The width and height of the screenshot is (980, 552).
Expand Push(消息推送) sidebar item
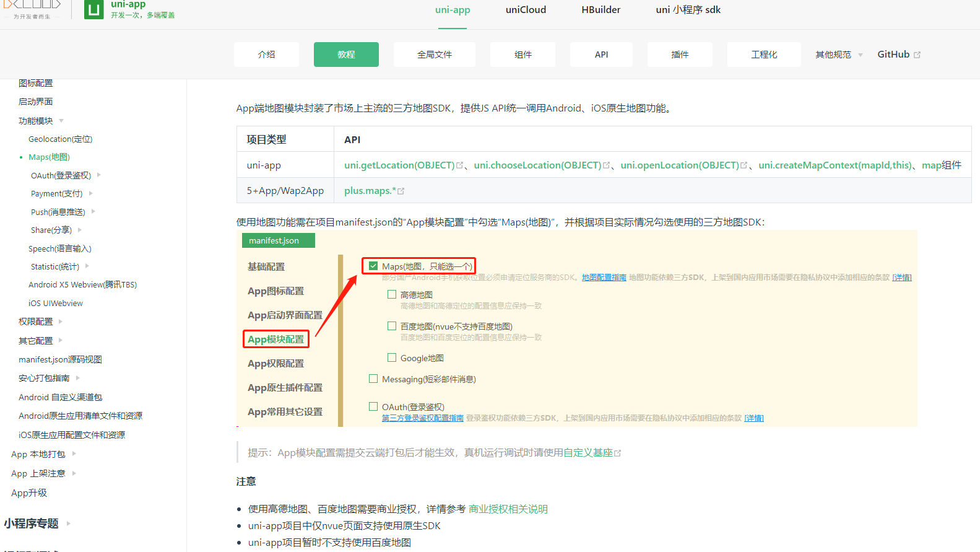pyautogui.click(x=93, y=212)
